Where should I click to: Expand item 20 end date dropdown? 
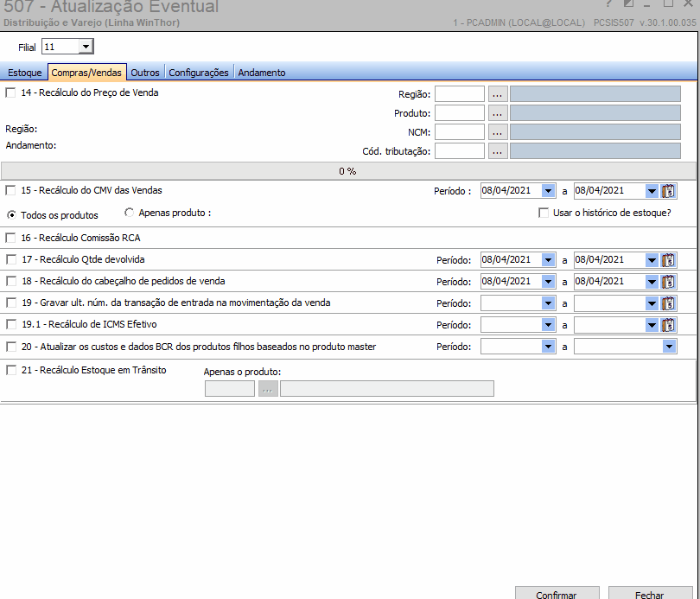(669, 347)
